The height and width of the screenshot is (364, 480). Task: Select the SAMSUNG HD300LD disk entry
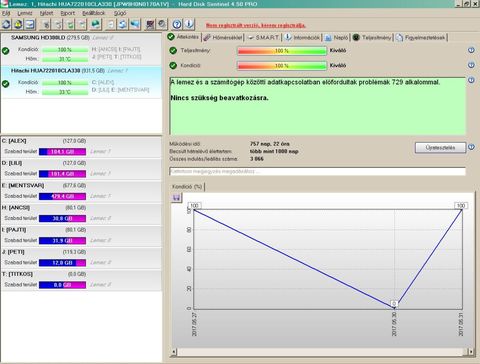click(81, 49)
